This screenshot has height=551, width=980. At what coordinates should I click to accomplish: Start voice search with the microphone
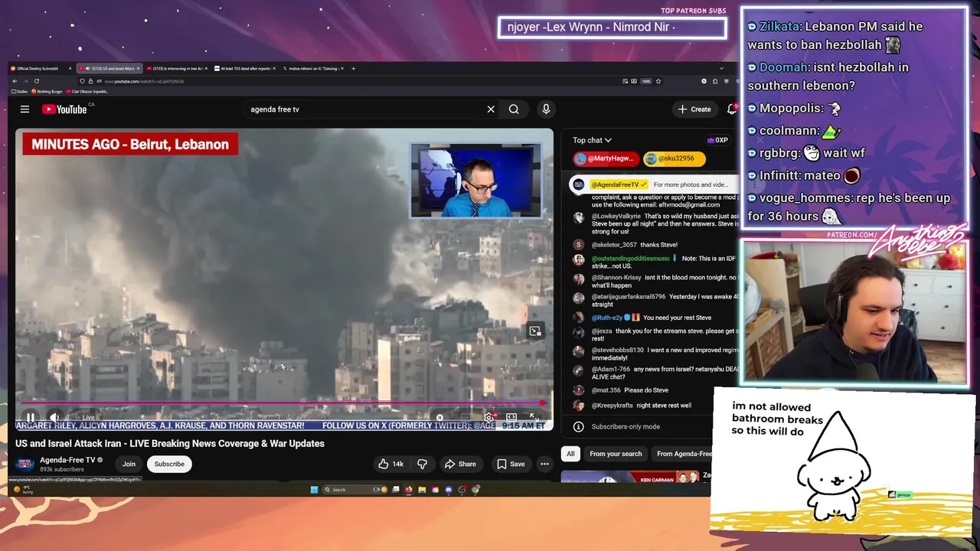tap(546, 109)
